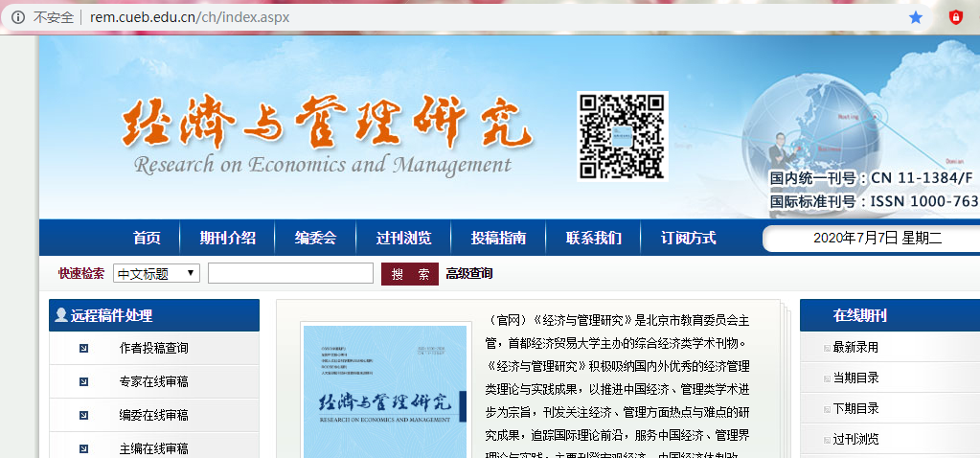Open 专家在线审稿 link
This screenshot has width=980, height=458.
(153, 381)
